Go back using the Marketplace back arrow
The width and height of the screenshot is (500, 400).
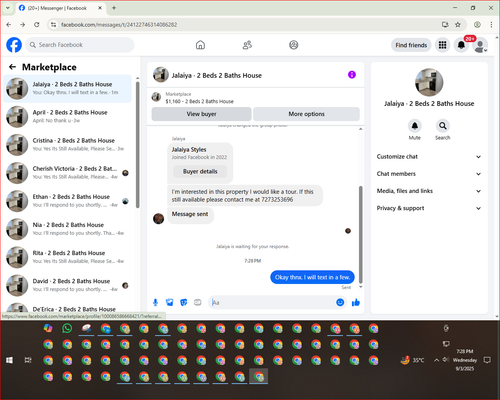point(12,67)
